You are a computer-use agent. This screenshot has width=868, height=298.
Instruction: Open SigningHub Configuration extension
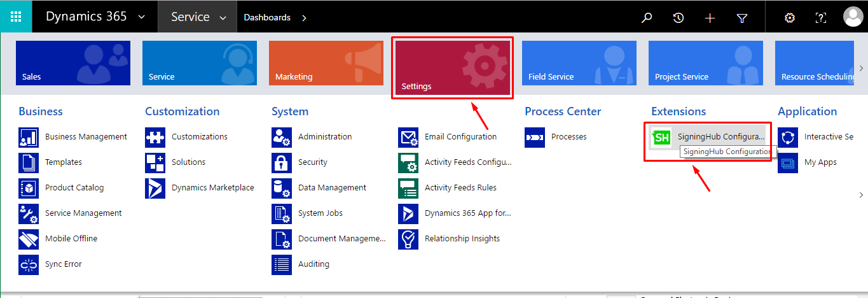coord(707,137)
